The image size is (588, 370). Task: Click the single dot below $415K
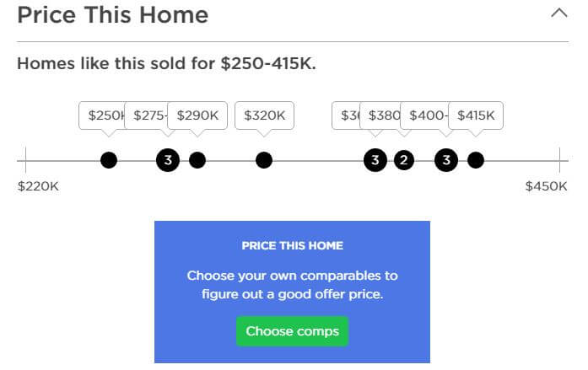tap(476, 160)
